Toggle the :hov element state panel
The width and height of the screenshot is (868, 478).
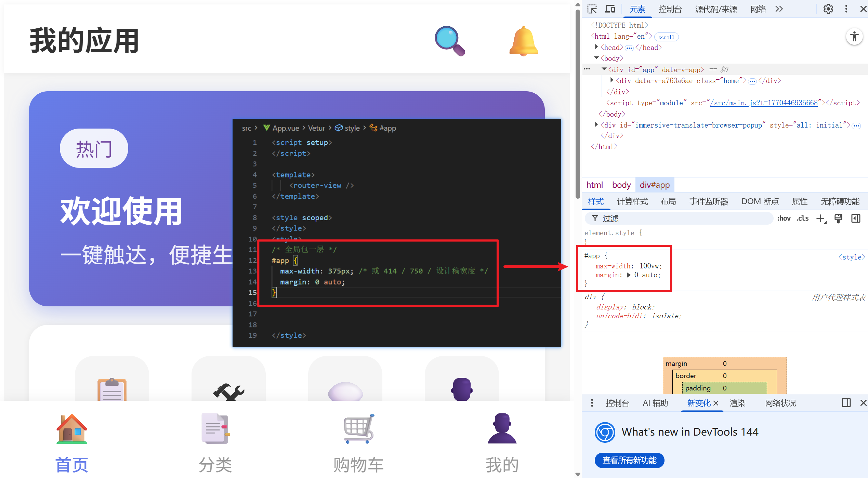784,218
